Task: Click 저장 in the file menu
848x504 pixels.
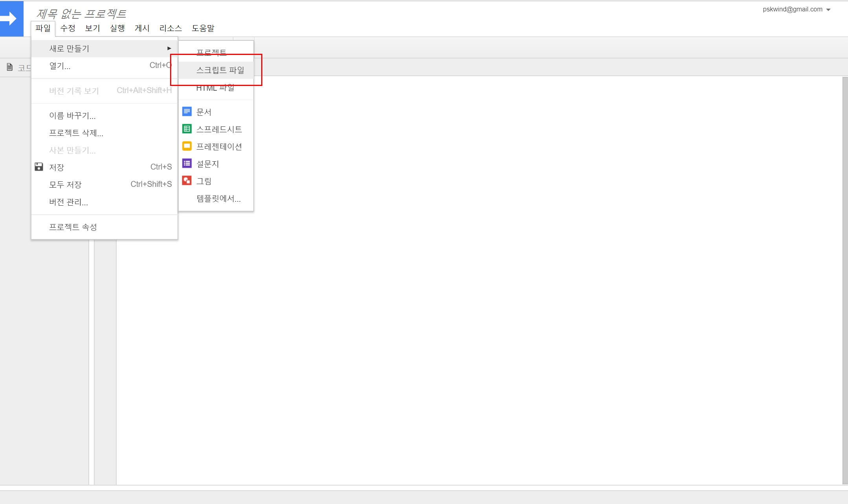Action: pyautogui.click(x=104, y=167)
